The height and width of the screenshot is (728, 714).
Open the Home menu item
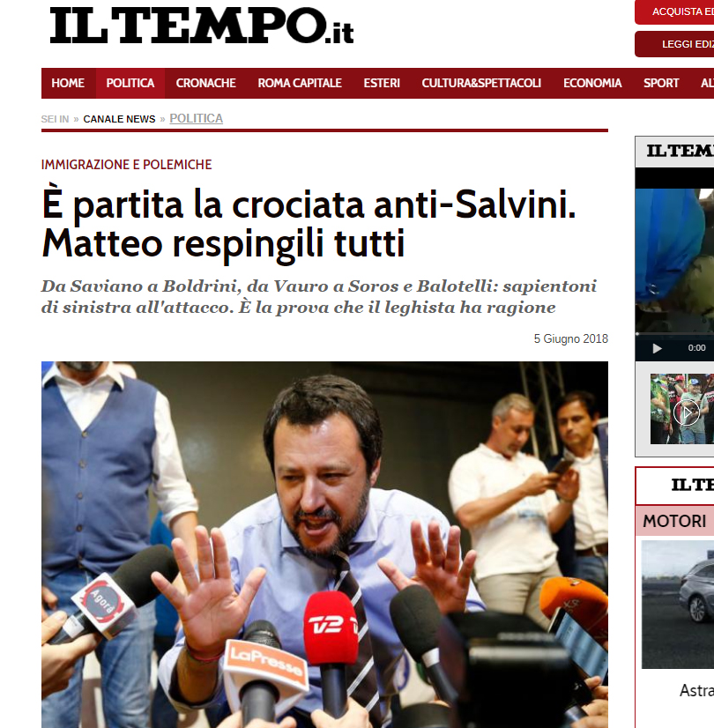coord(68,83)
